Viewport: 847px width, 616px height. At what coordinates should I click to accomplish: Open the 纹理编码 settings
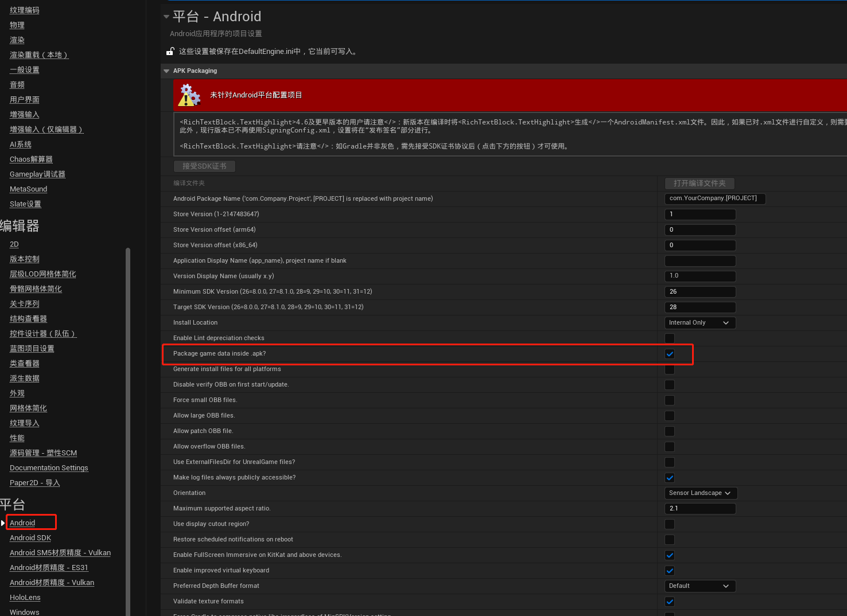25,10
